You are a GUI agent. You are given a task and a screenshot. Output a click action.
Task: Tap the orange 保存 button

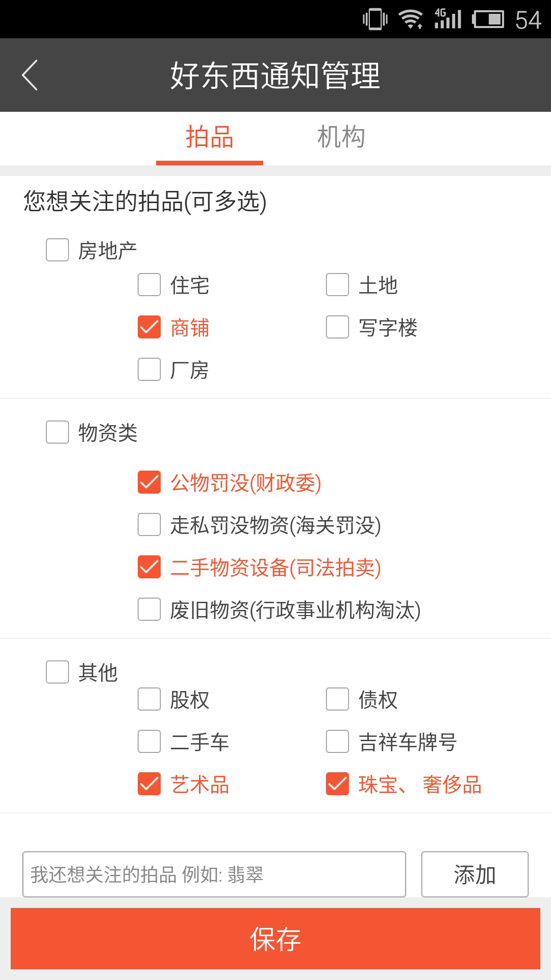tap(275, 939)
